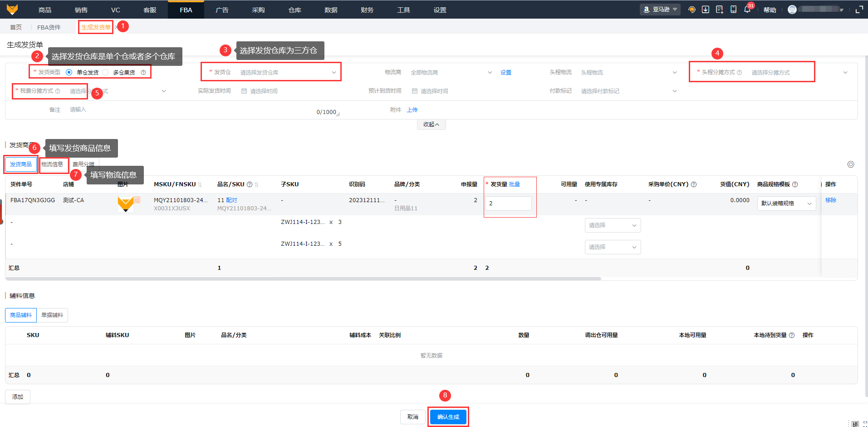Open the 默认装箱规格 template dropdown
The height and width of the screenshot is (427, 868).
pos(786,204)
